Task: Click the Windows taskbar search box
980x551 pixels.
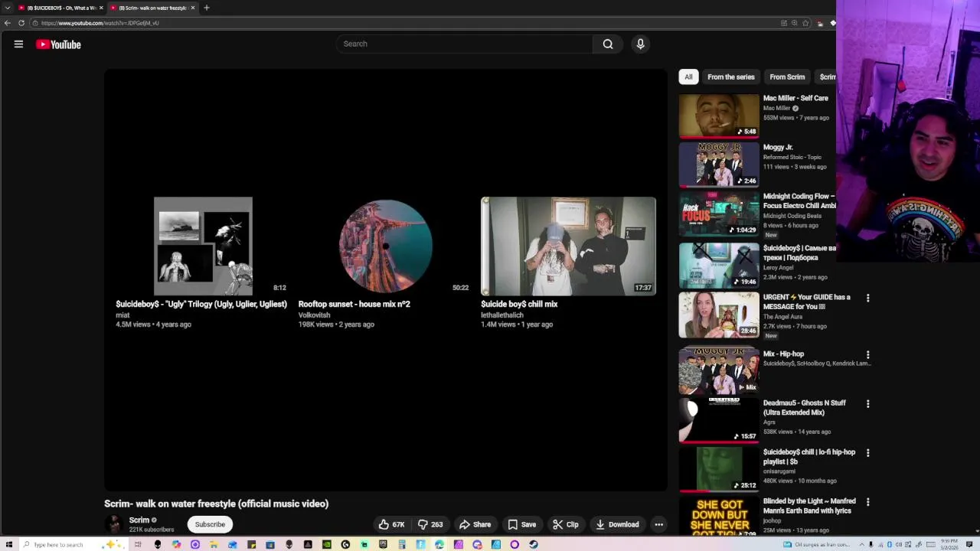Action: coord(73,545)
